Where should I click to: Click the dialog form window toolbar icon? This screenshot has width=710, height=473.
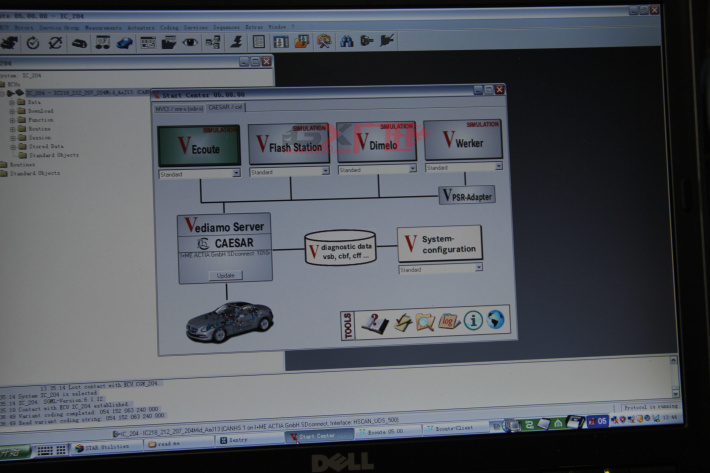click(148, 43)
